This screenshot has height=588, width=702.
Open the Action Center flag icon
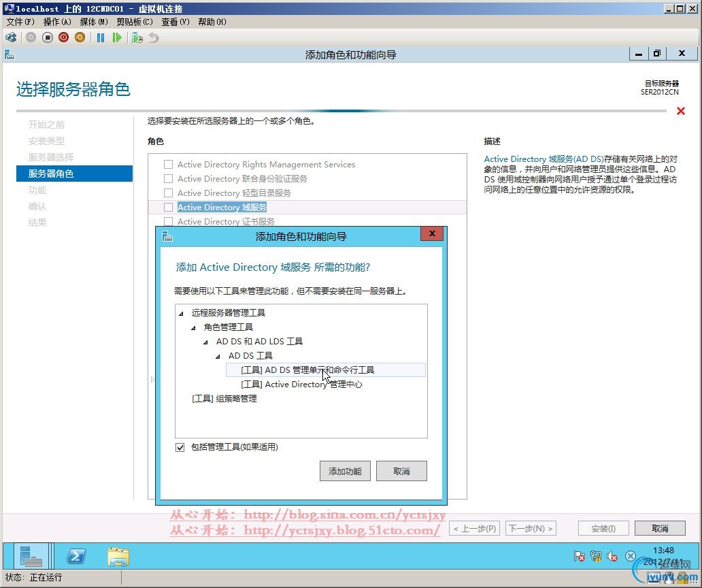click(580, 556)
